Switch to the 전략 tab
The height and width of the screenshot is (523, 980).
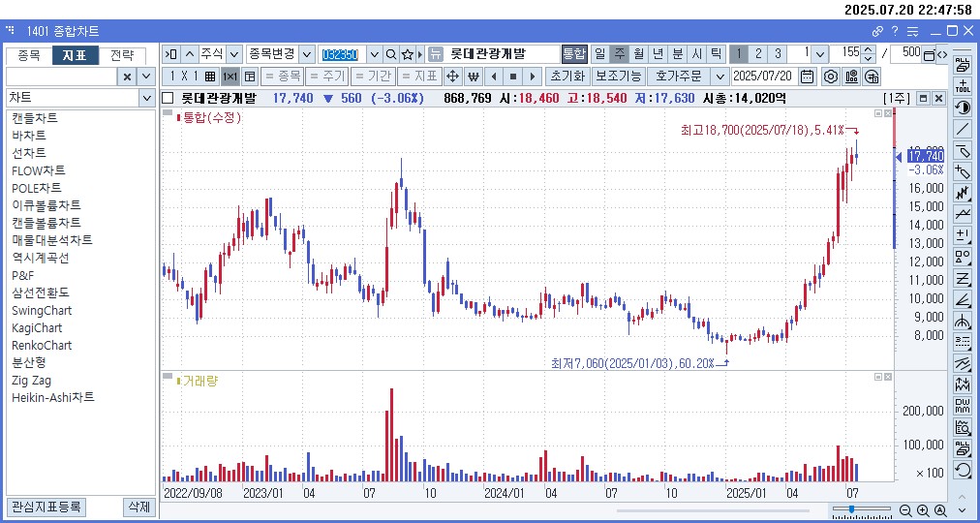point(122,55)
